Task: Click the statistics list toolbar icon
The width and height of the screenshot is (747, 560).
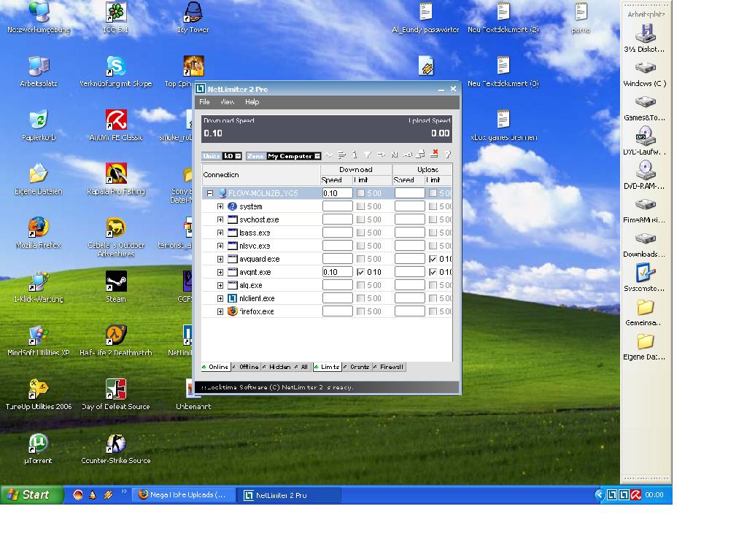Action: [341, 155]
